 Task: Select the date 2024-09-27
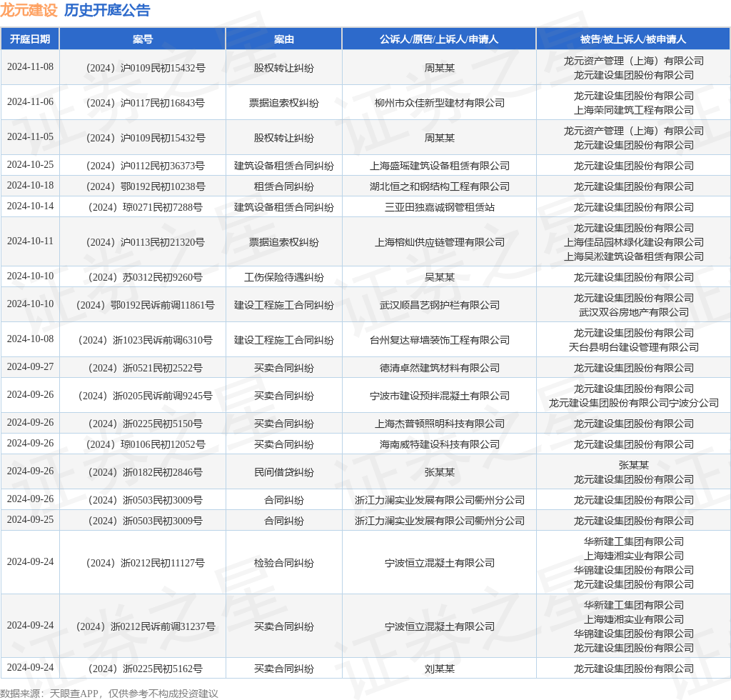[x=30, y=367]
